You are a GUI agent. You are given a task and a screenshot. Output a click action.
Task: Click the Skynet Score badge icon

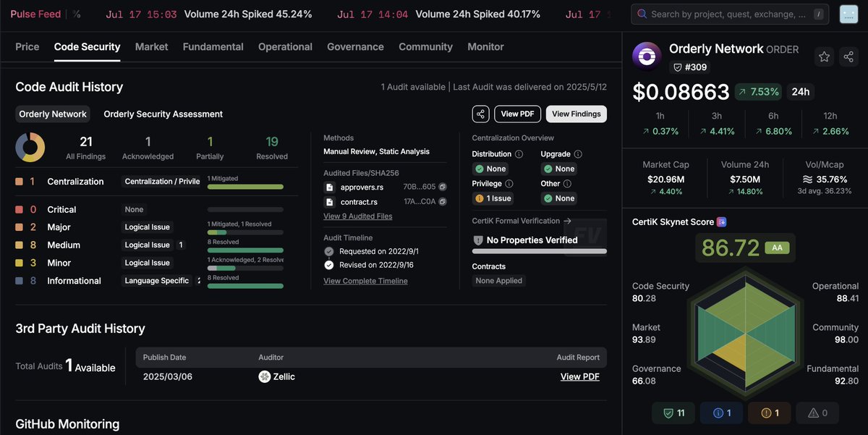click(721, 222)
